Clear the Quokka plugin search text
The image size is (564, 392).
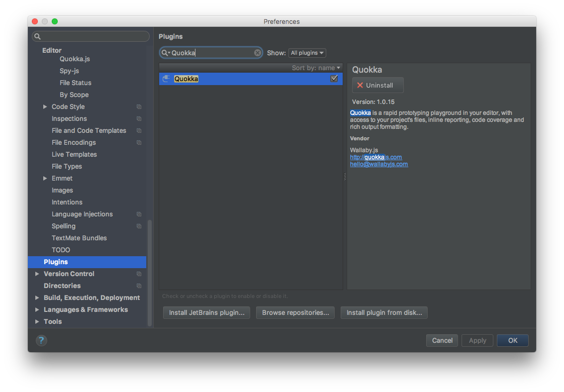click(x=257, y=53)
